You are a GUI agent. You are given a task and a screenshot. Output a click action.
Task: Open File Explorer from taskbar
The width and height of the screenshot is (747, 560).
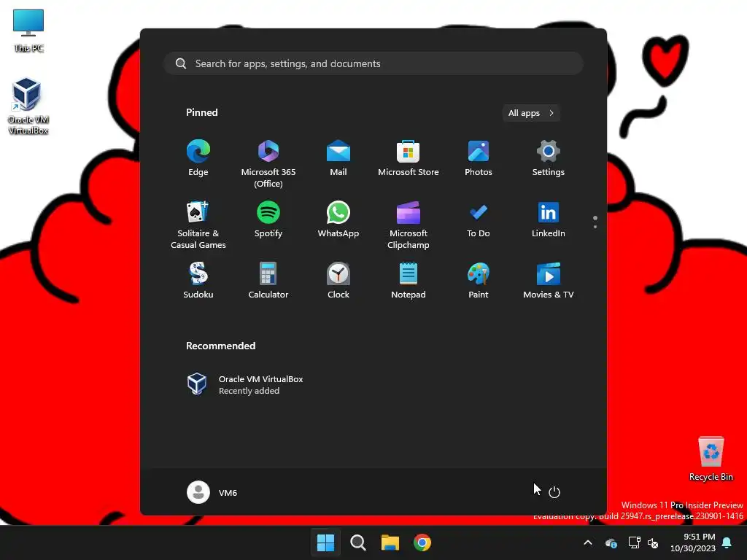[x=390, y=542]
